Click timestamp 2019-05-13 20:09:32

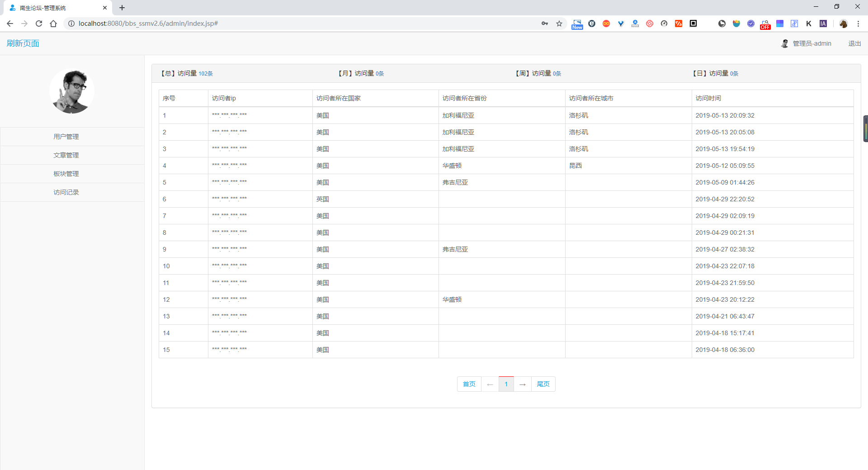tap(725, 115)
